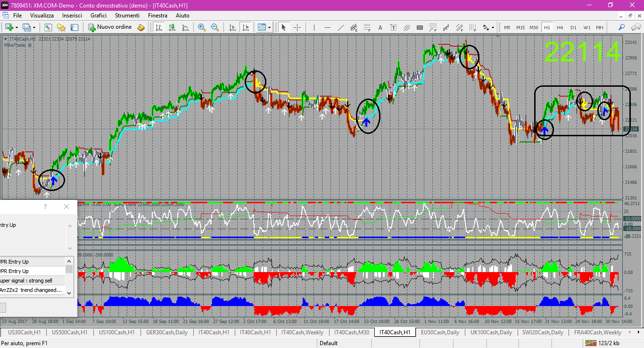Launch the MetaEditor book icon

tap(141, 27)
